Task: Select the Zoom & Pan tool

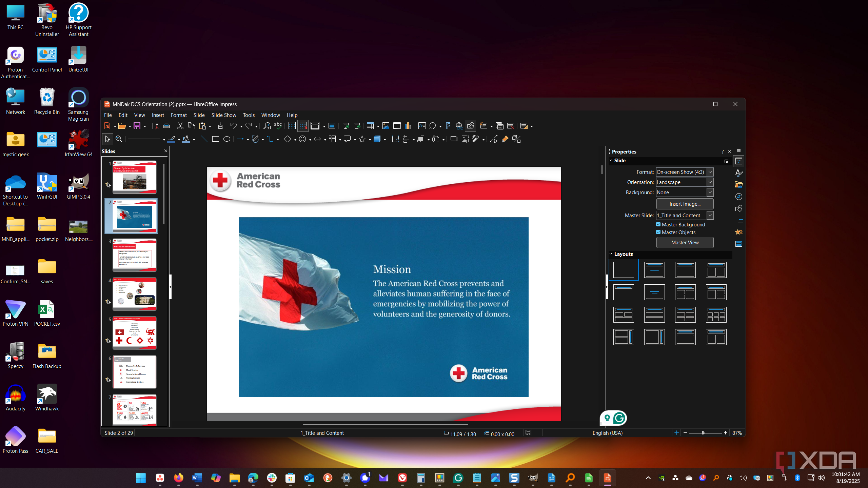Action: (x=119, y=139)
